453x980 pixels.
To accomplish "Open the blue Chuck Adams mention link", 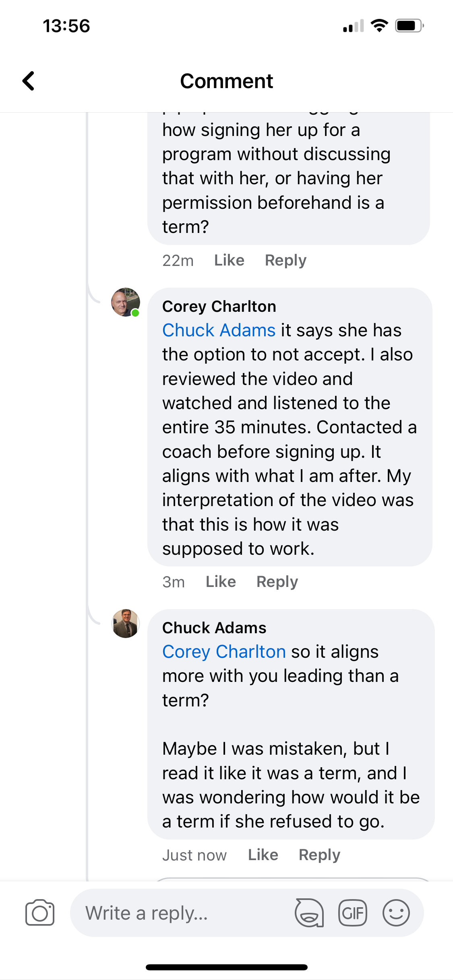I will click(x=219, y=330).
